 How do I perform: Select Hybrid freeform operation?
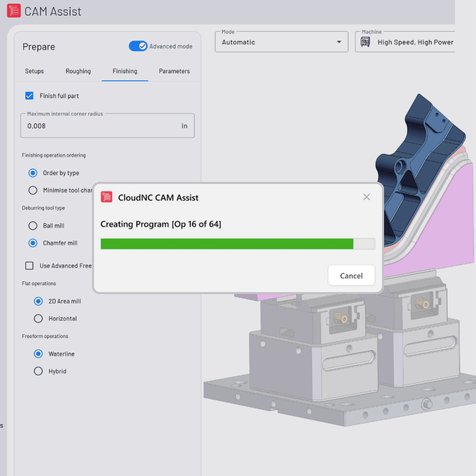pos(38,371)
